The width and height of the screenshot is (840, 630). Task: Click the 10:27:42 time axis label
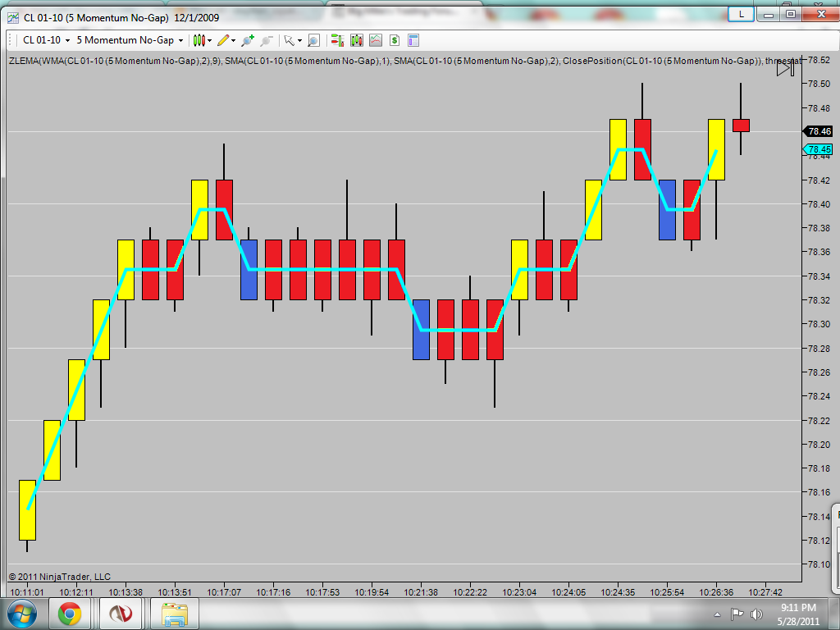pos(765,592)
